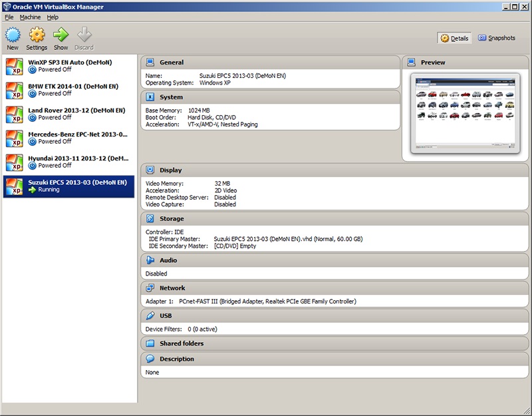
Task: Open the General settings header link
Action: coord(172,63)
